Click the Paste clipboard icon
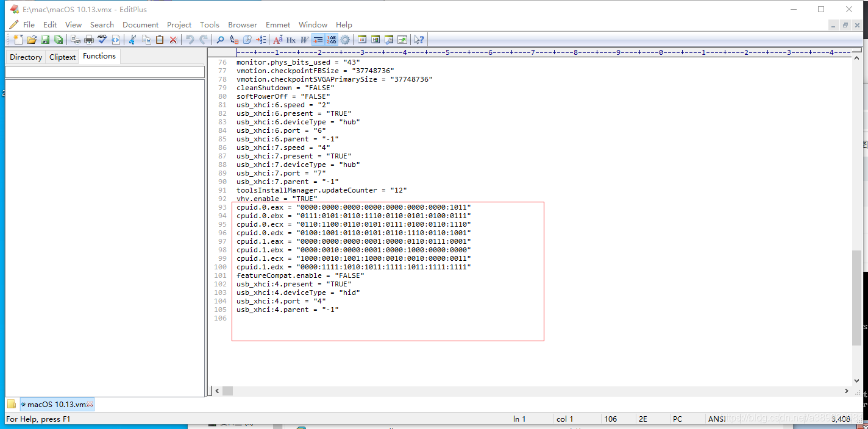Screen dimensions: 868x429 coord(160,40)
